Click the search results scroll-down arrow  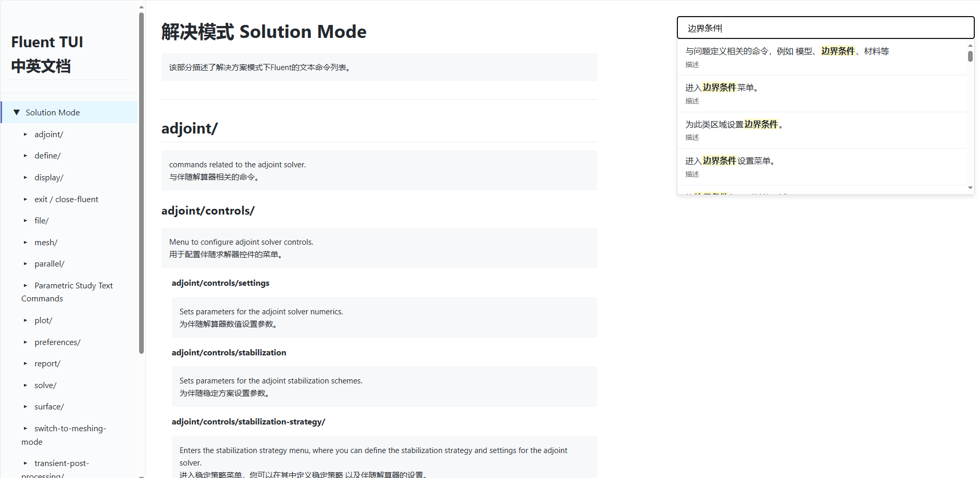point(970,188)
